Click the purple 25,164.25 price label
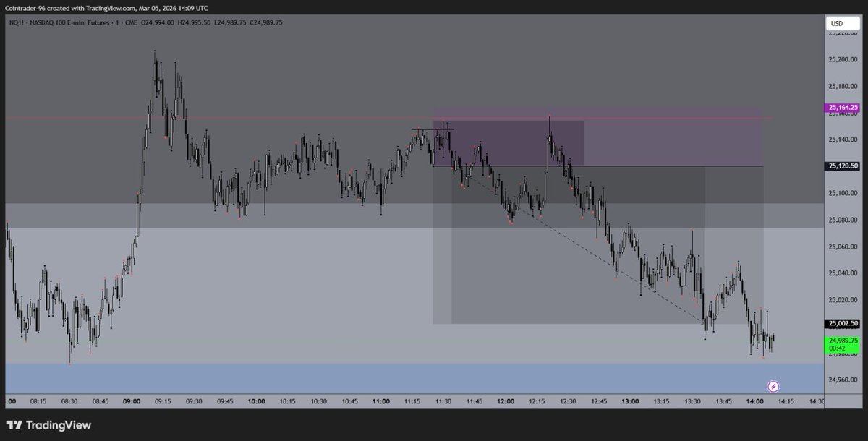The width and height of the screenshot is (868, 441). 841,108
